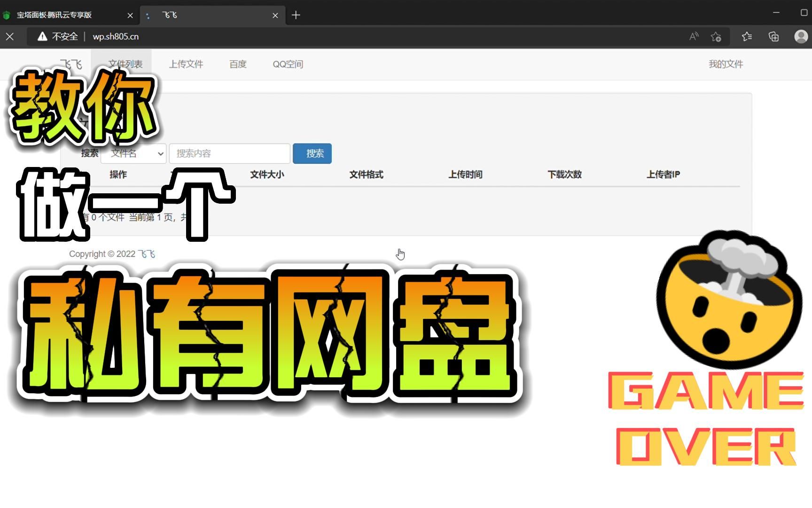Screen dimensions: 812x508
Task: Click the 下载次数 column header
Action: pos(564,175)
